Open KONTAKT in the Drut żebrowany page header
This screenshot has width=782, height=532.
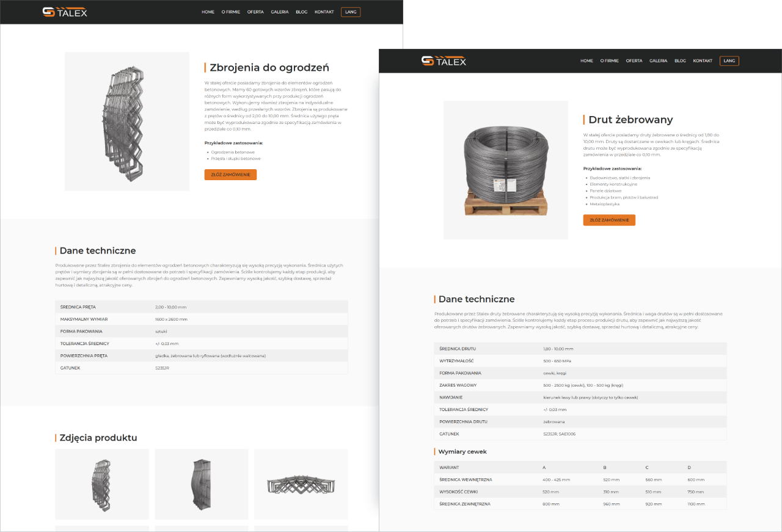pyautogui.click(x=703, y=60)
